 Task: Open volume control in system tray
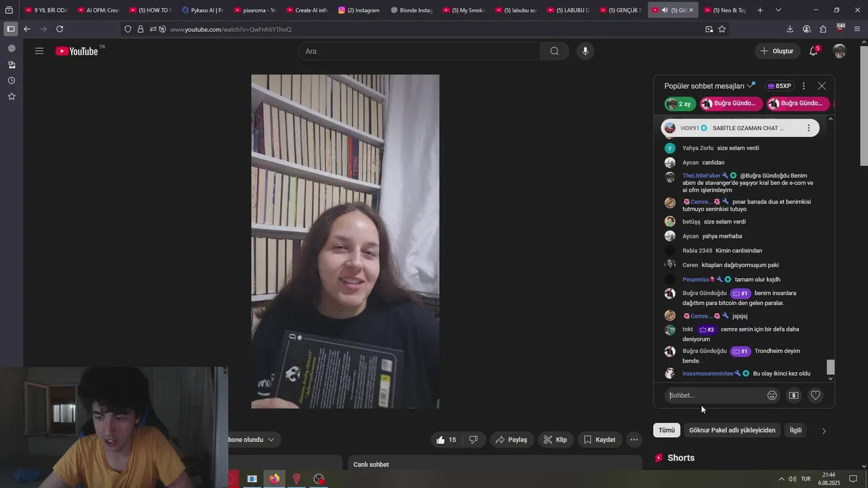793,479
